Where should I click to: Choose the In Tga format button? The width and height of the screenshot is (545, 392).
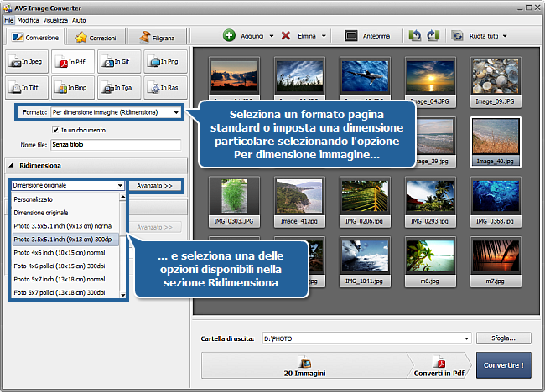click(x=118, y=86)
